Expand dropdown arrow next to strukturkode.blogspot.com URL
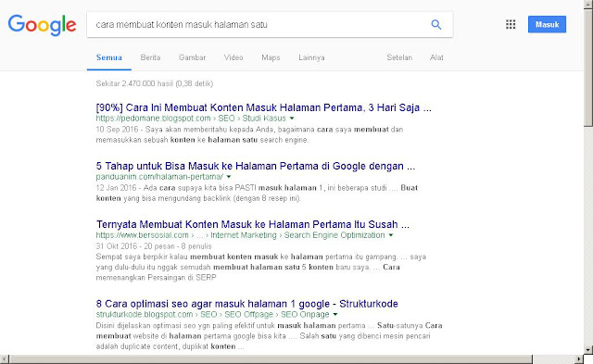 (335, 315)
